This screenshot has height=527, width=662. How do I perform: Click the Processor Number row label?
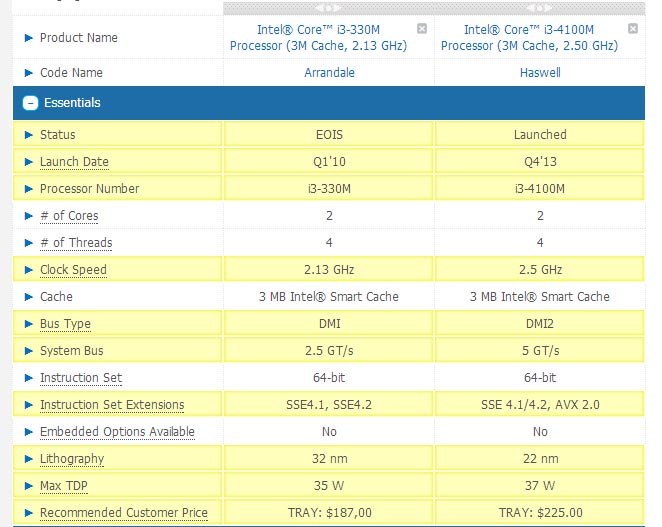[x=90, y=189]
